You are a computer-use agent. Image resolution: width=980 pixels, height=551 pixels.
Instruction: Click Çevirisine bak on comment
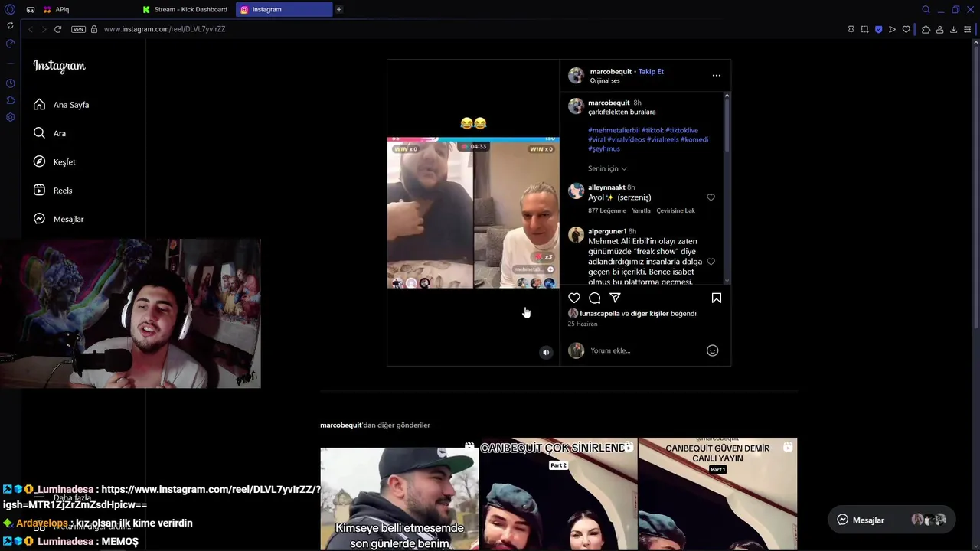[x=675, y=210]
